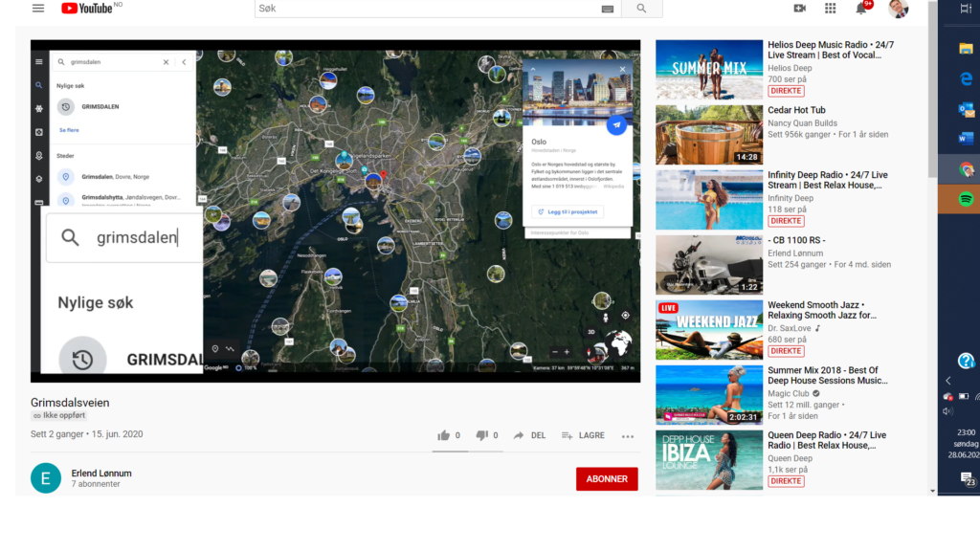Select the Google Earth search sidebar icon
This screenshot has height=551, width=980.
click(38, 85)
